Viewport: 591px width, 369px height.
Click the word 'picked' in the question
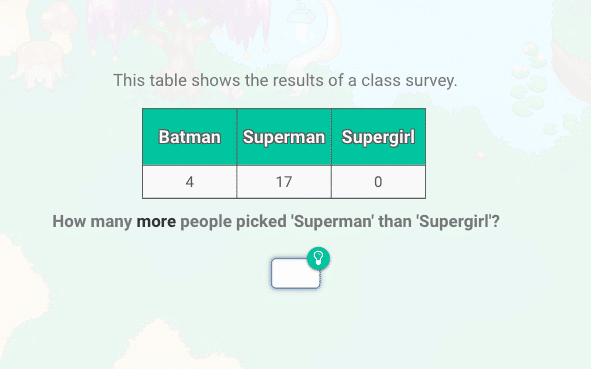point(261,222)
